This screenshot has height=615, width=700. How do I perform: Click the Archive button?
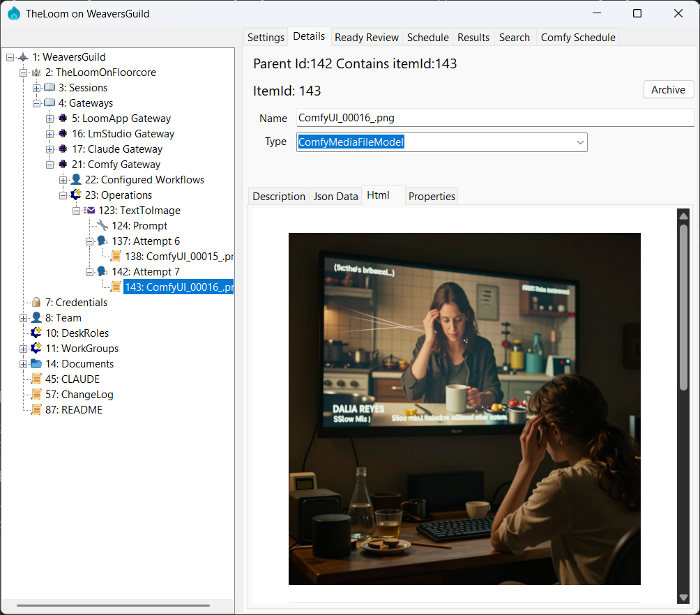tap(669, 90)
